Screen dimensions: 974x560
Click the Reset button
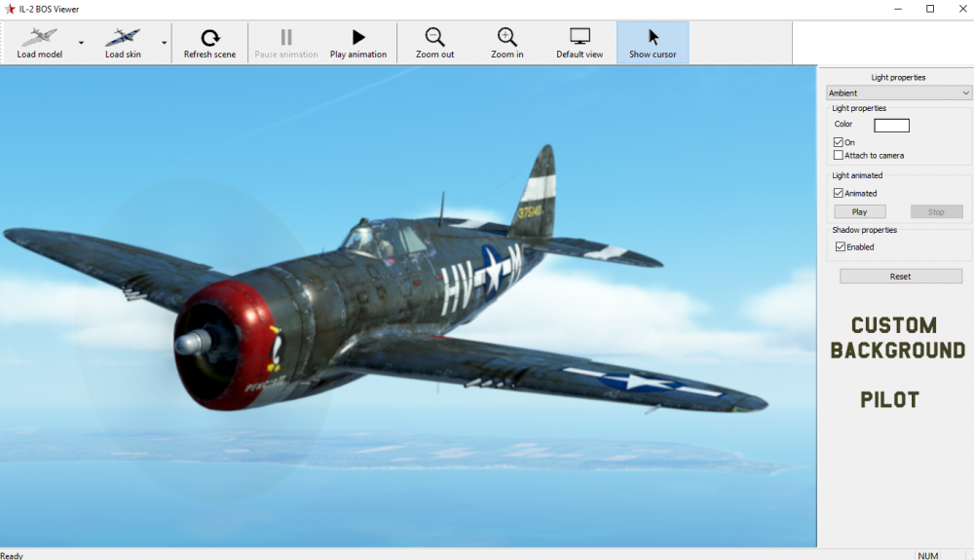pos(900,277)
